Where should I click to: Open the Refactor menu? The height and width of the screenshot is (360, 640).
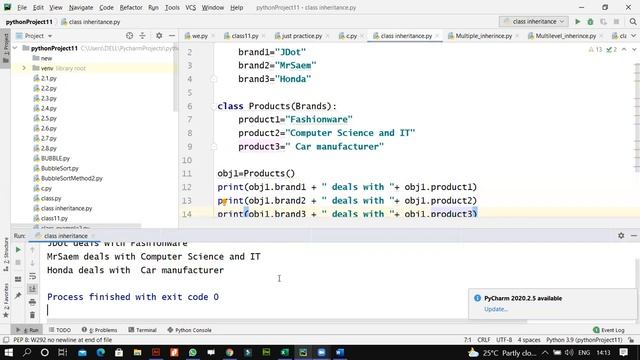tap(131, 7)
